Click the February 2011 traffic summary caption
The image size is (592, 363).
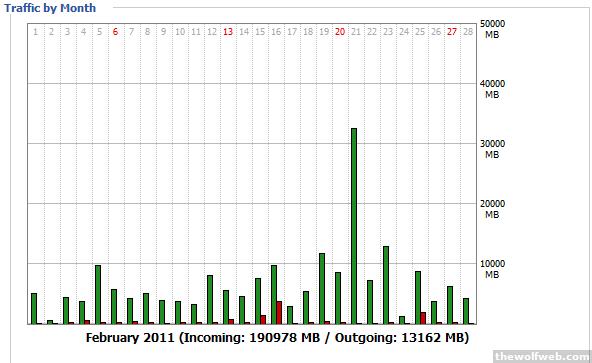(277, 337)
